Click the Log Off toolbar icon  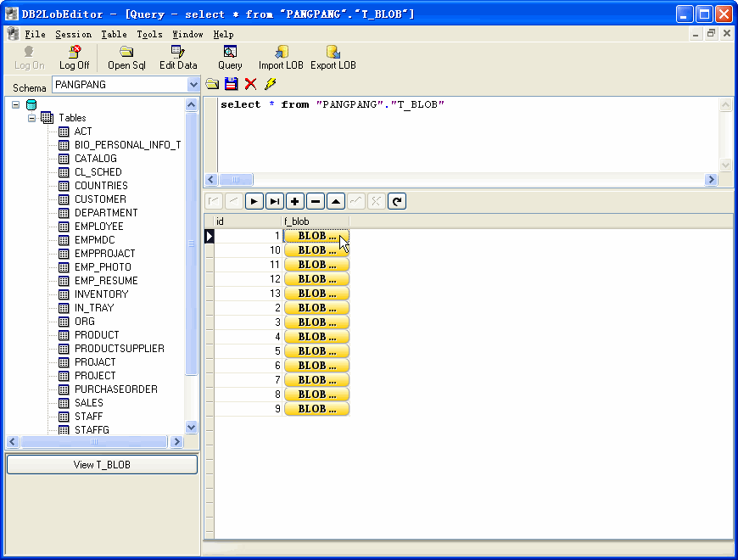coord(74,58)
